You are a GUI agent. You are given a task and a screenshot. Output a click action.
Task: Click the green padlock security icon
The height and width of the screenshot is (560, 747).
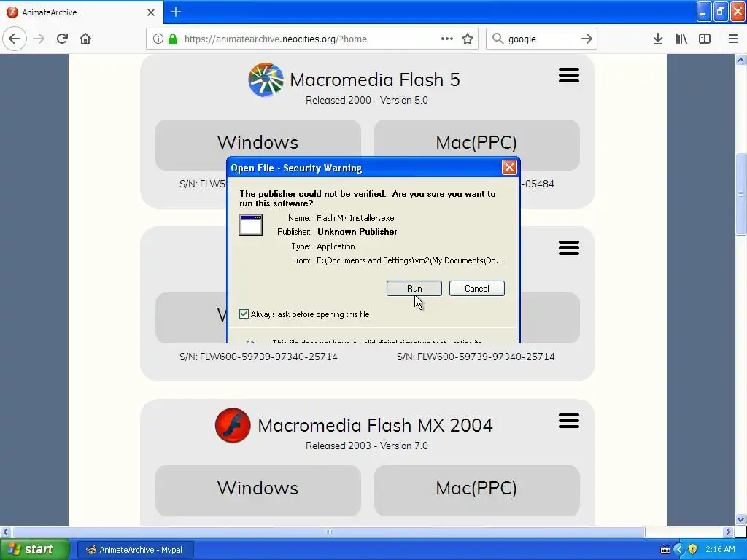click(173, 39)
